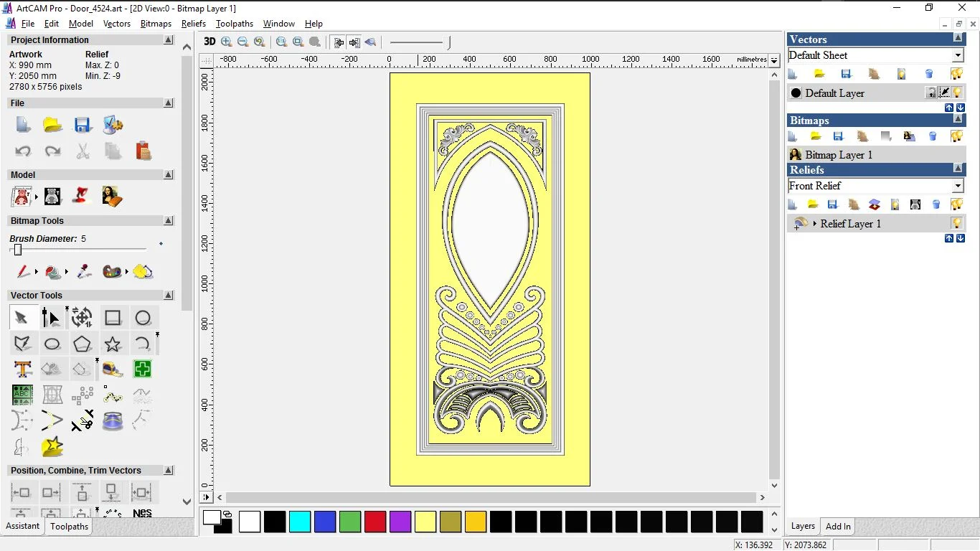Open the Toolpaths menu
Viewport: 980px width, 551px height.
point(234,24)
